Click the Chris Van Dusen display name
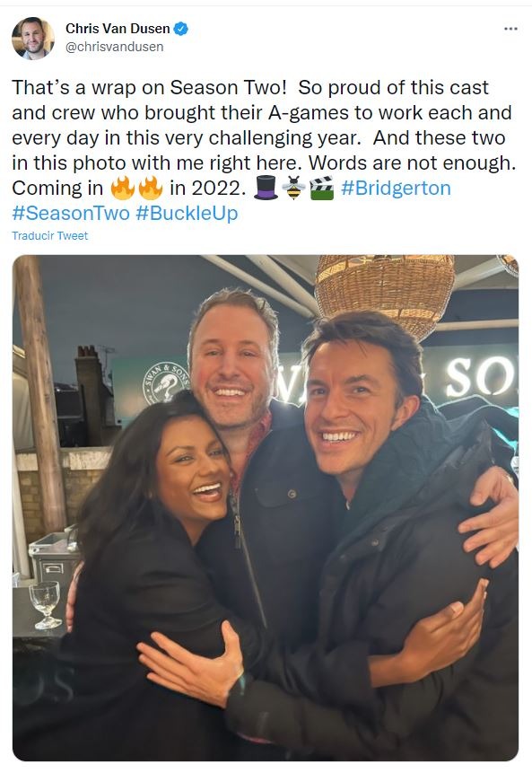The width and height of the screenshot is (532, 773). coord(118,29)
